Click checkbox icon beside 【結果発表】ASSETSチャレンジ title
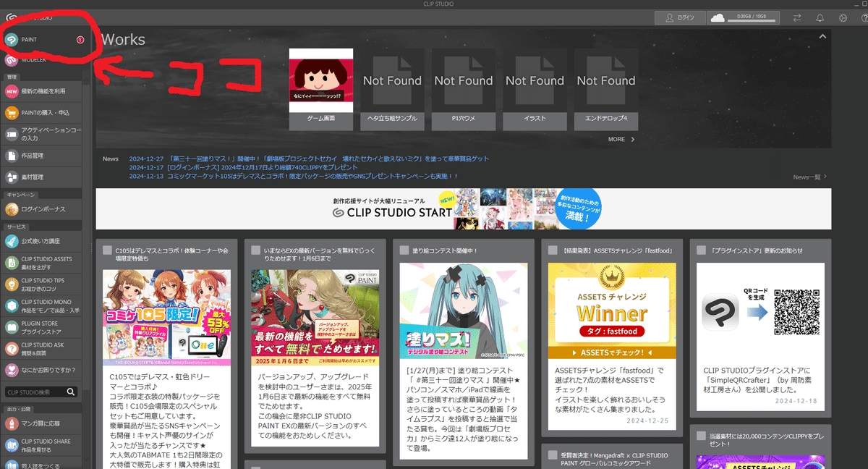Viewport: 868px width, 469px height. pyautogui.click(x=553, y=250)
